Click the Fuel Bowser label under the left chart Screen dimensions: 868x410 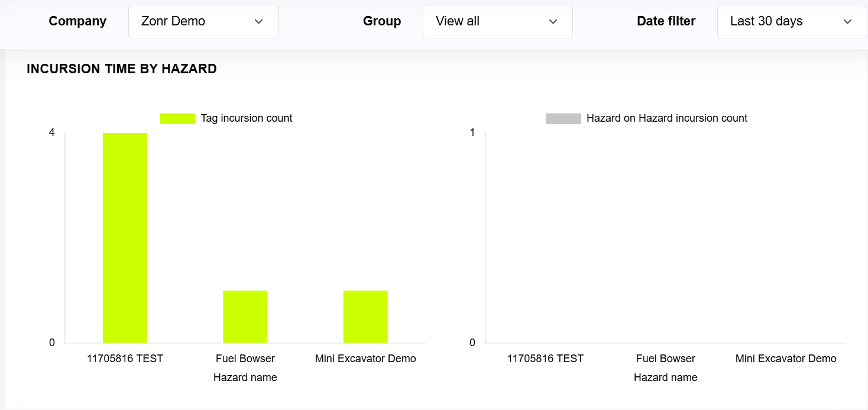(x=245, y=359)
